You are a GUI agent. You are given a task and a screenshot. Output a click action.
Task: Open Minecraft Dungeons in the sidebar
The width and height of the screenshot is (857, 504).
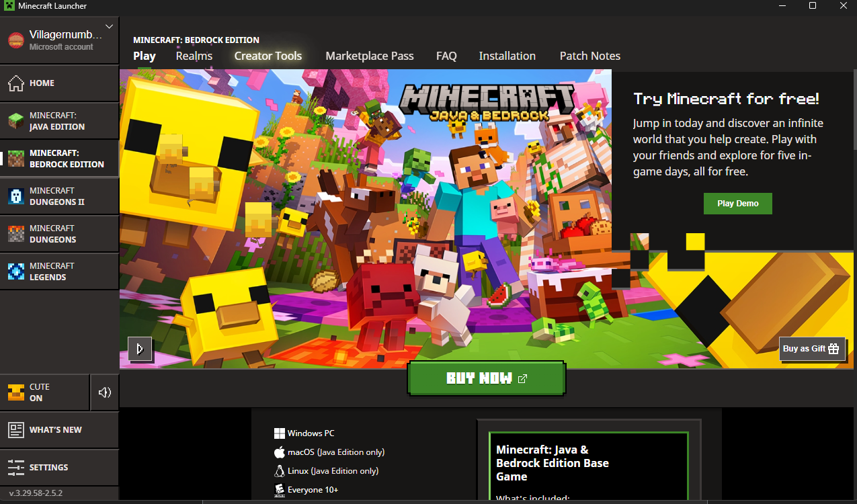click(x=59, y=234)
